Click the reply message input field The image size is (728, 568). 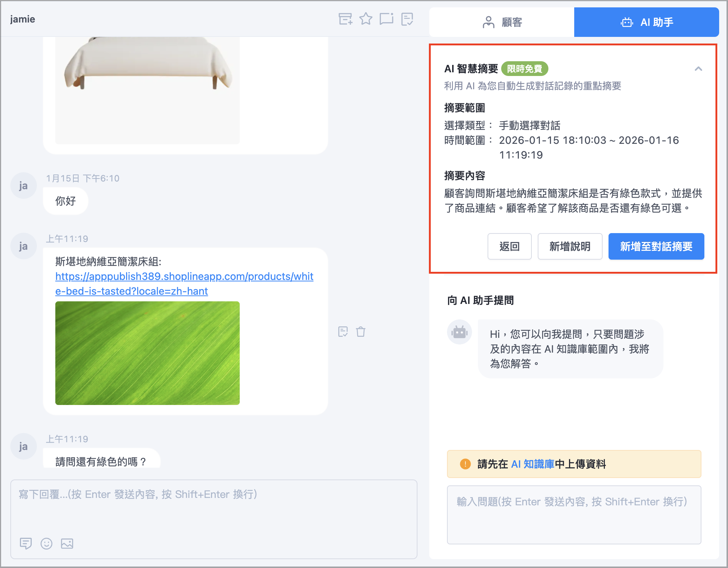[214, 519]
